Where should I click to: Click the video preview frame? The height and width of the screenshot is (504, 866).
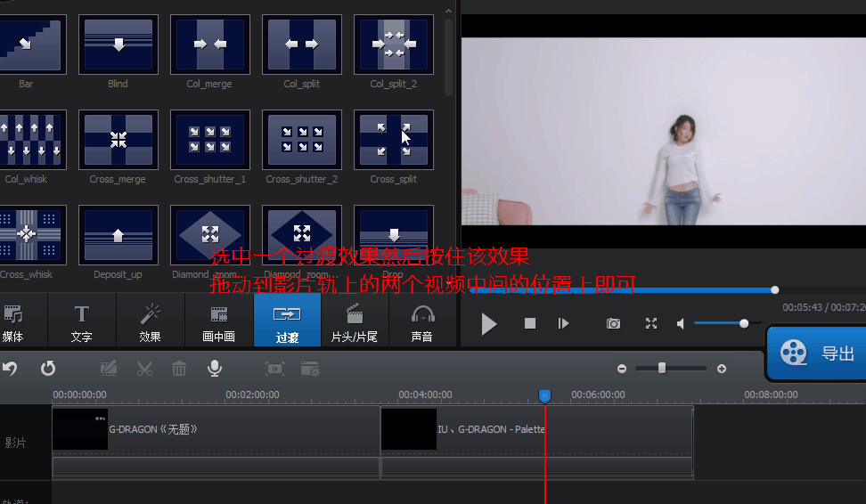pyautogui.click(x=664, y=132)
